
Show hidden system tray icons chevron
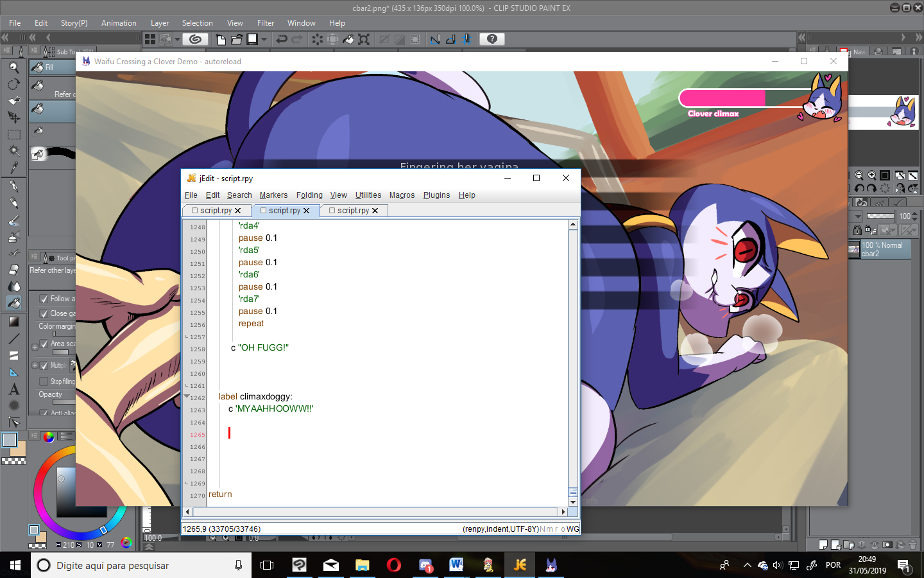click(747, 565)
